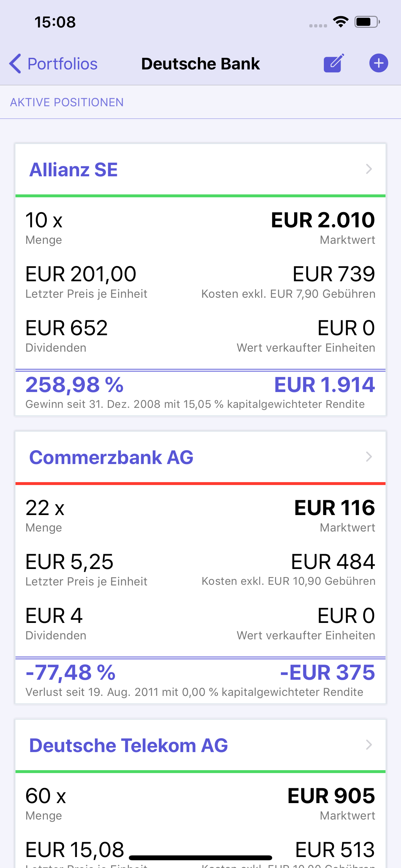
Task: Tap Allianz 258,98 % gain figure
Action: 75,385
